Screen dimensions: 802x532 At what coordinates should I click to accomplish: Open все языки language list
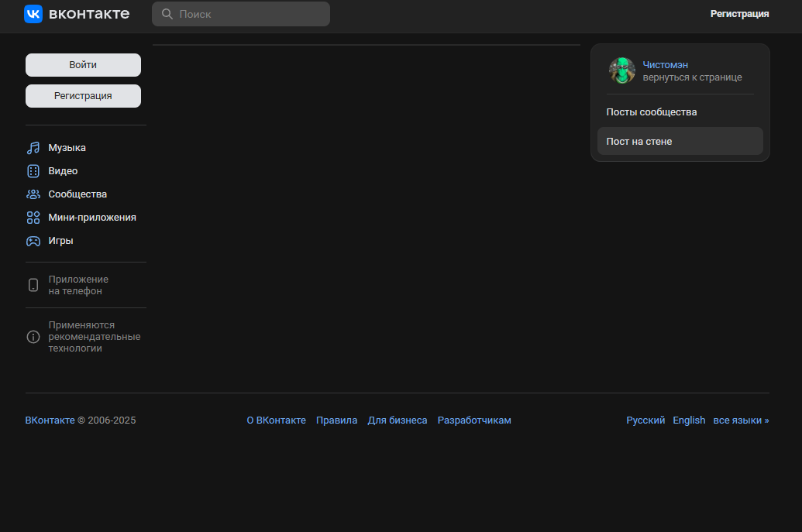click(x=741, y=420)
